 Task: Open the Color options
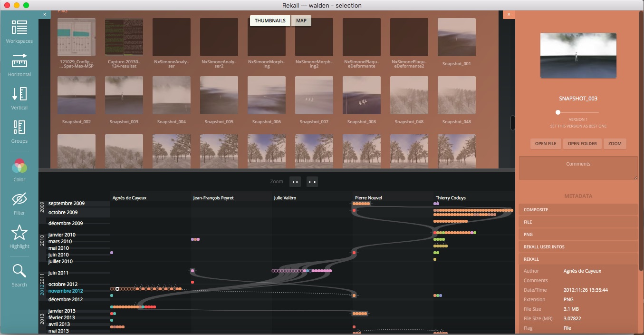tap(19, 170)
